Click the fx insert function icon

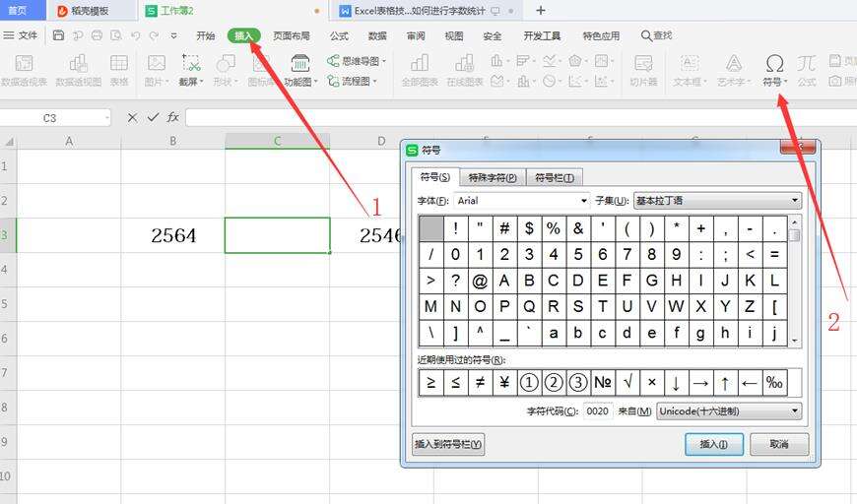173,117
